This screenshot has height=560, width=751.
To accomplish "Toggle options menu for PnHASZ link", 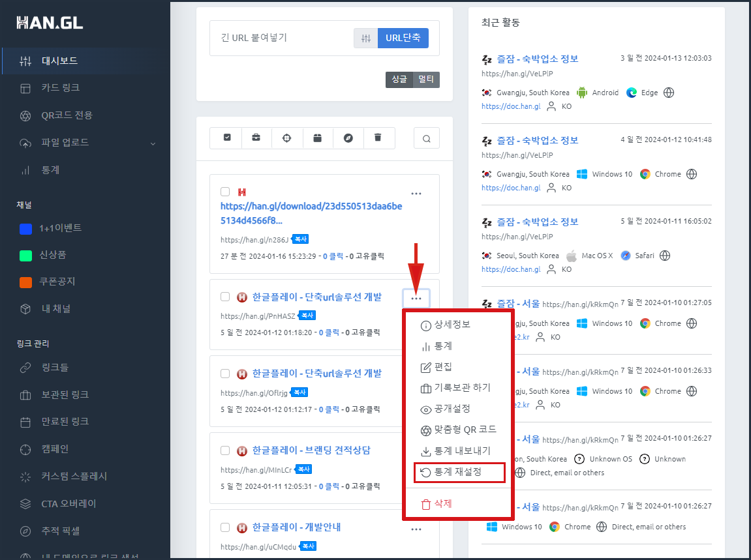I will [x=416, y=299].
